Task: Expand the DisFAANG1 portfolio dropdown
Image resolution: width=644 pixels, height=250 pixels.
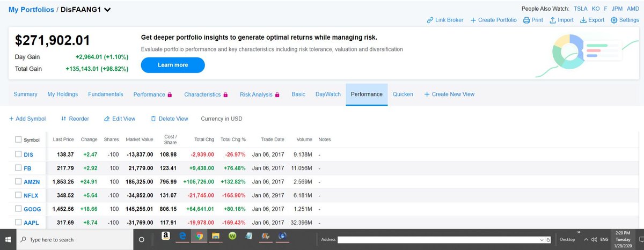Action: coord(107,10)
